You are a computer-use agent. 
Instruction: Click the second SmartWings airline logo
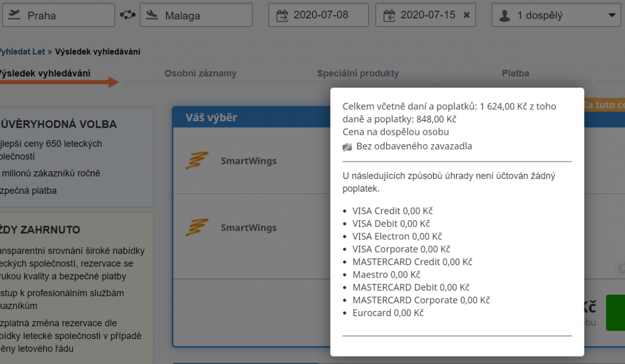[x=196, y=228]
